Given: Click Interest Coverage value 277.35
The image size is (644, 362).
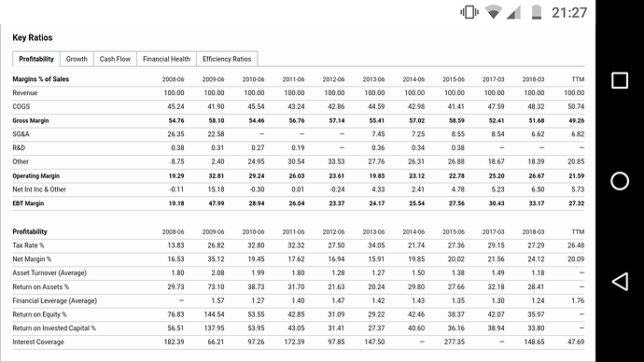Looking at the screenshot, I should pos(455,341).
